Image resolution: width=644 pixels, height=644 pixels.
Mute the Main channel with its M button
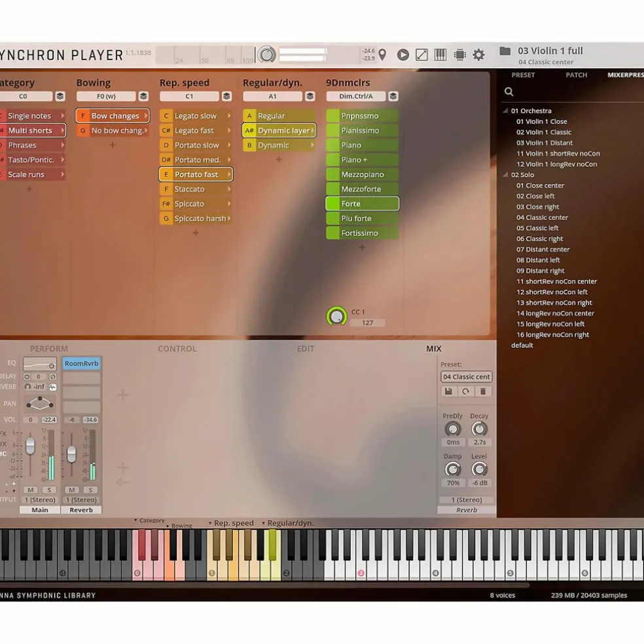[30, 490]
